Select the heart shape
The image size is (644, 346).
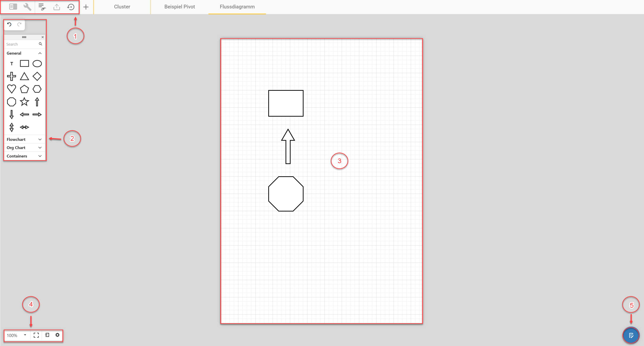[12, 89]
